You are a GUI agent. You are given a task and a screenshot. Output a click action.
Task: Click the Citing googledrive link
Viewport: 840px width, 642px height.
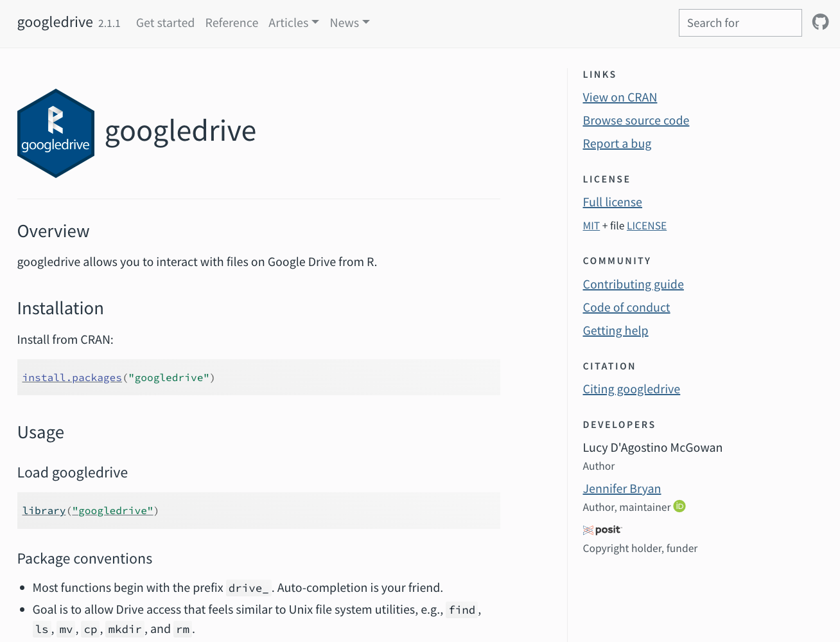point(631,389)
